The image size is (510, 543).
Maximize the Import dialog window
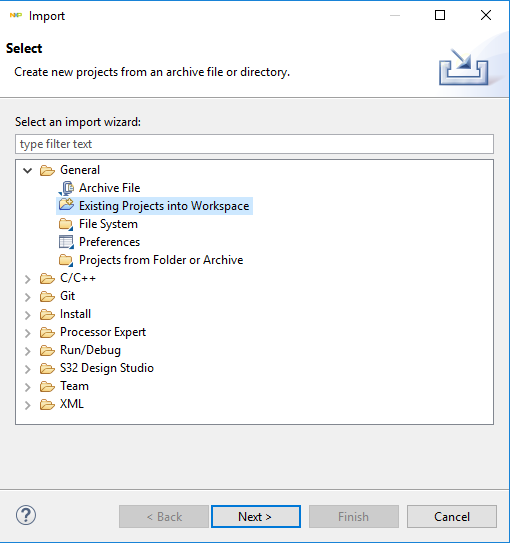coord(440,15)
